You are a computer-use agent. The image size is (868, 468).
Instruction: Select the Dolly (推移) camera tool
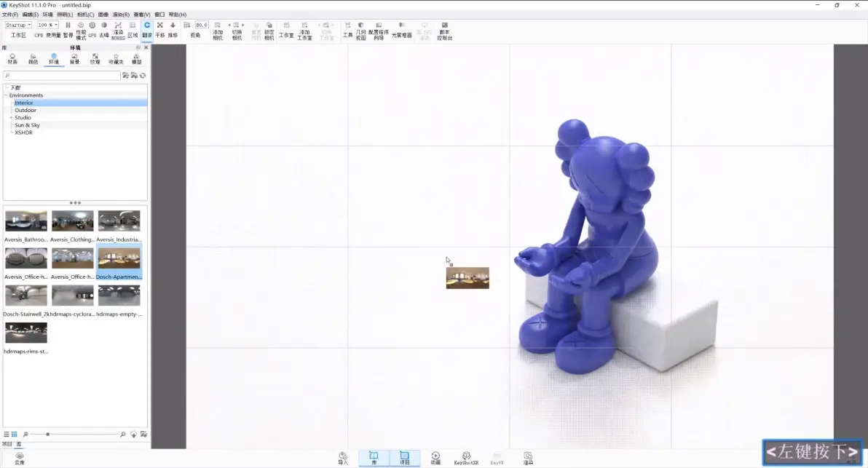click(x=173, y=30)
